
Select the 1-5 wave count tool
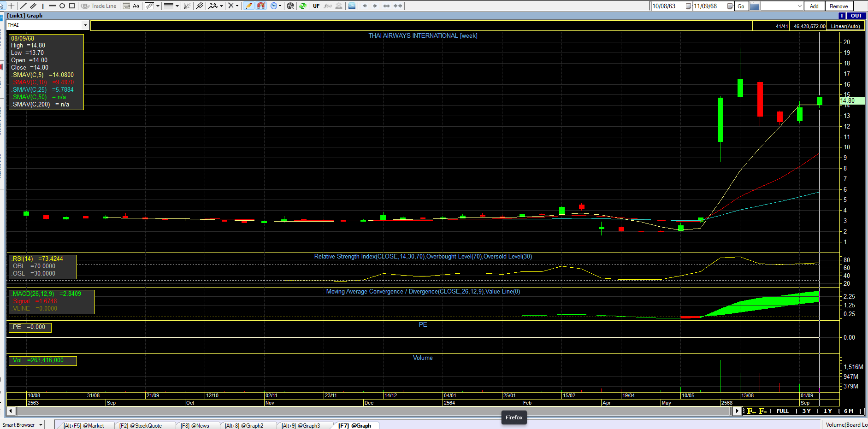pyautogui.click(x=213, y=6)
